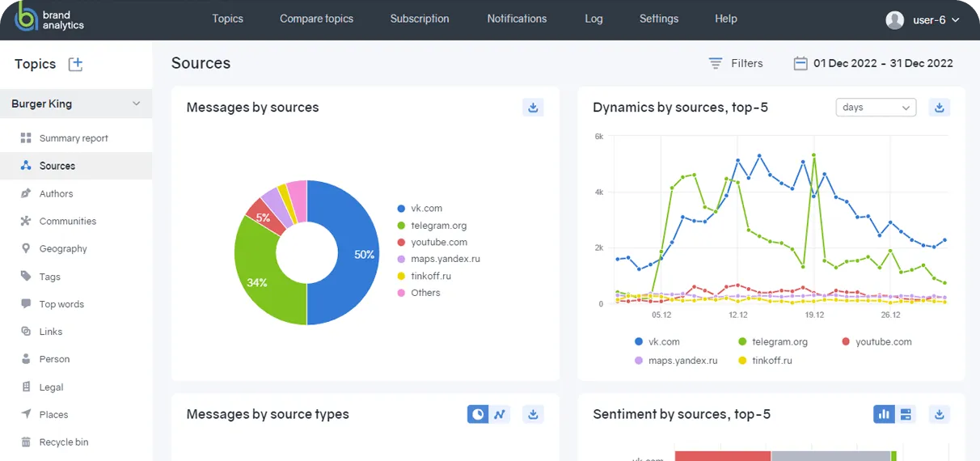Select the Summary report grid icon

coord(26,138)
